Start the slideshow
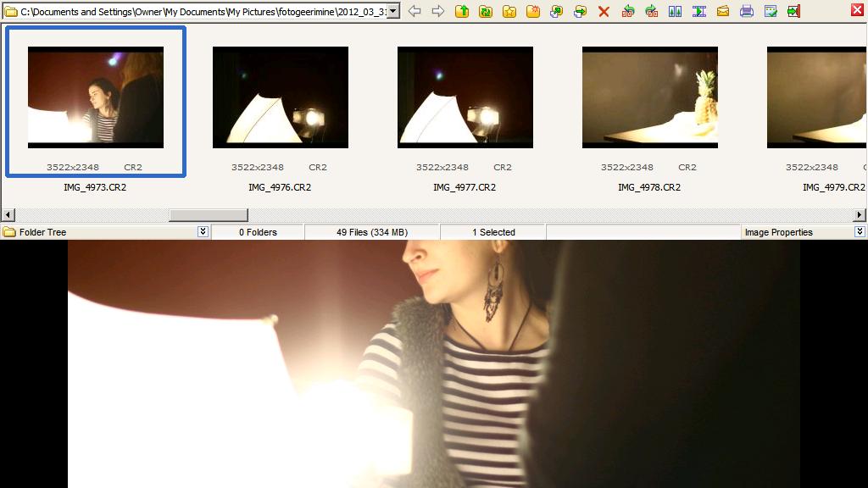The height and width of the screenshot is (488, 868). (699, 11)
